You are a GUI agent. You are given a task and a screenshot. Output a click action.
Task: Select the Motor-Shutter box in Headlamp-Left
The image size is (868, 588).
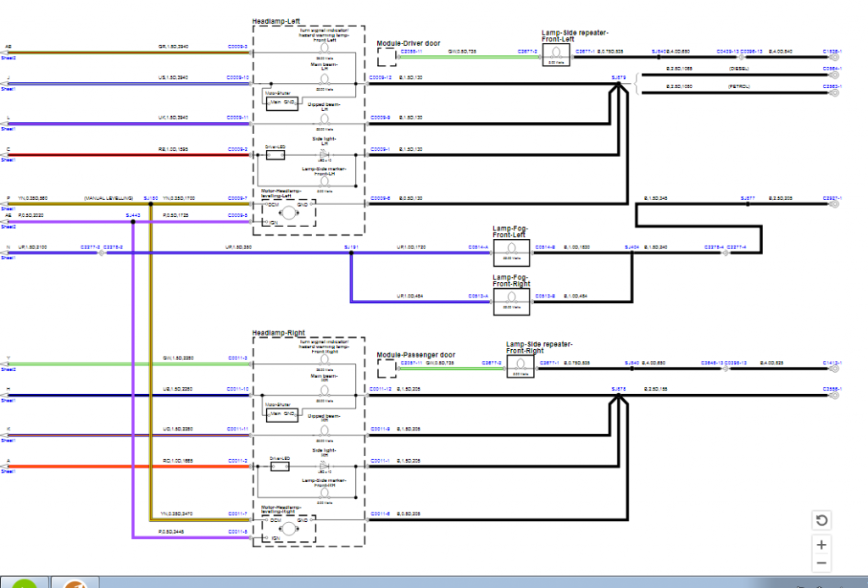(x=281, y=103)
